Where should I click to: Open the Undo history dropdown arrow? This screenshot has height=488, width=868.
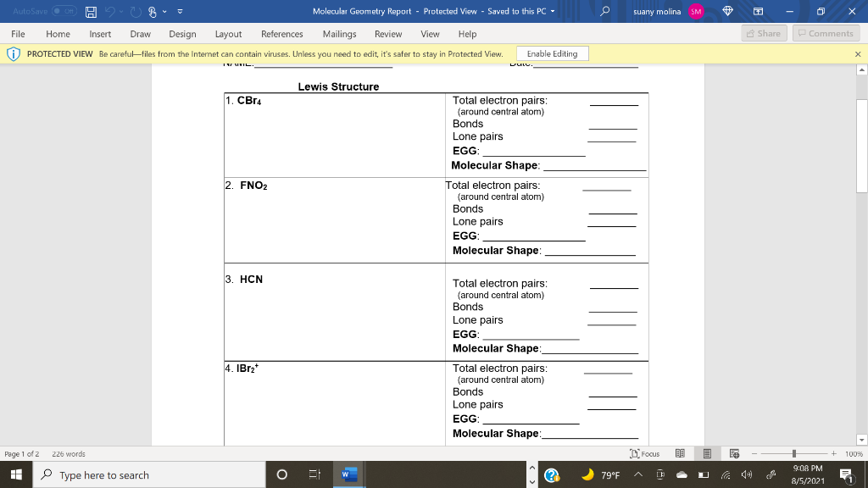click(121, 11)
